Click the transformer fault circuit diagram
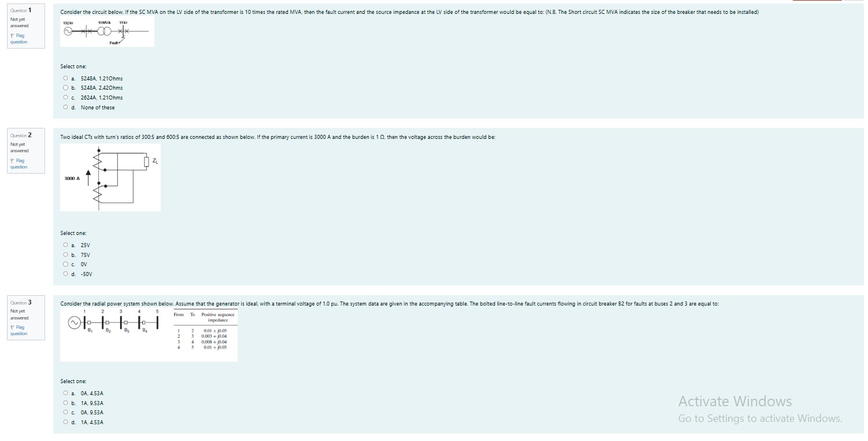Image resolution: width=868 pixels, height=441 pixels. 107,32
